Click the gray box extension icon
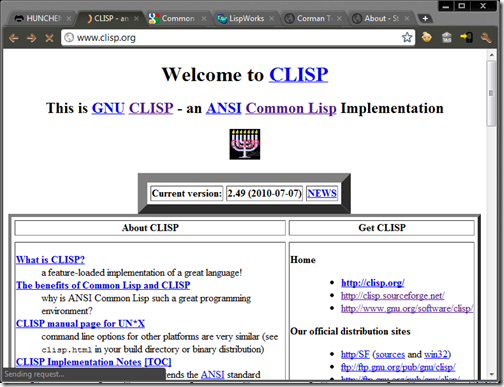 coord(447,37)
